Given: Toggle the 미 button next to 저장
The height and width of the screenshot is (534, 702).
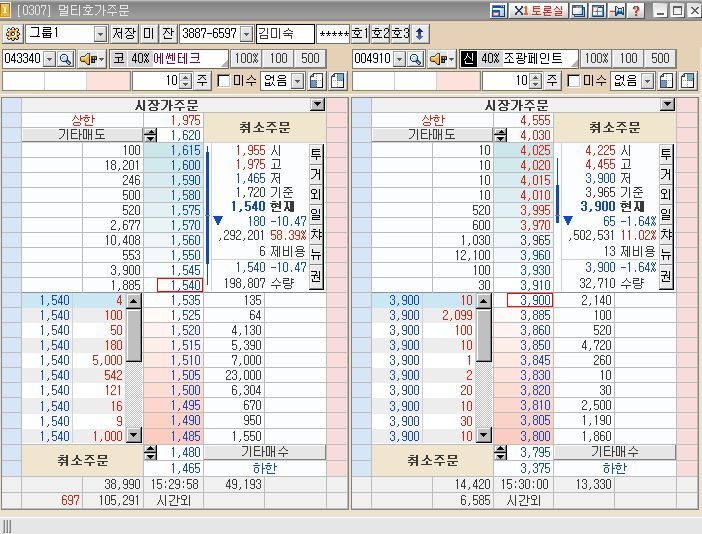Looking at the screenshot, I should pyautogui.click(x=149, y=33).
